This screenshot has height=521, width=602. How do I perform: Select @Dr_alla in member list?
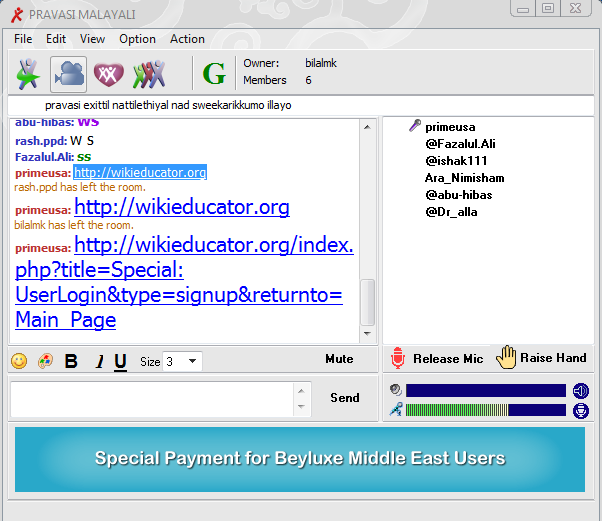(x=452, y=212)
